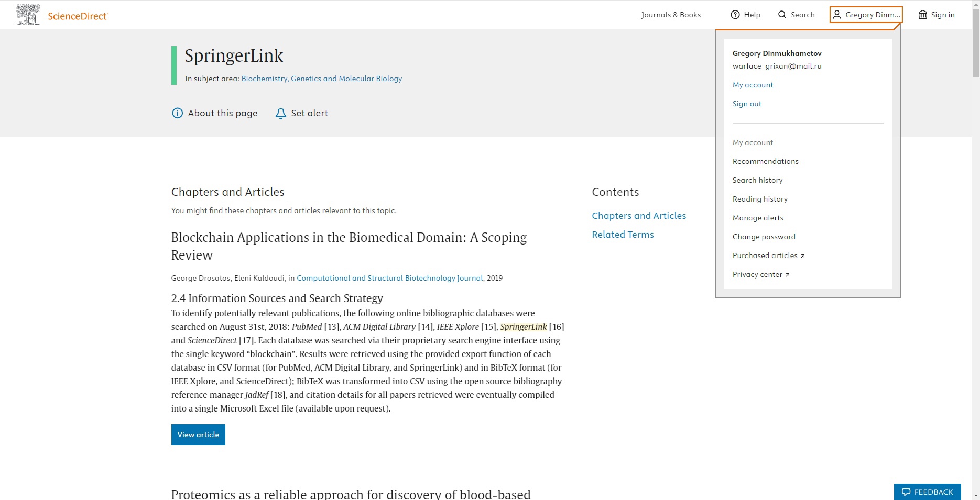Click the Sign in text
980x500 pixels.
click(943, 15)
